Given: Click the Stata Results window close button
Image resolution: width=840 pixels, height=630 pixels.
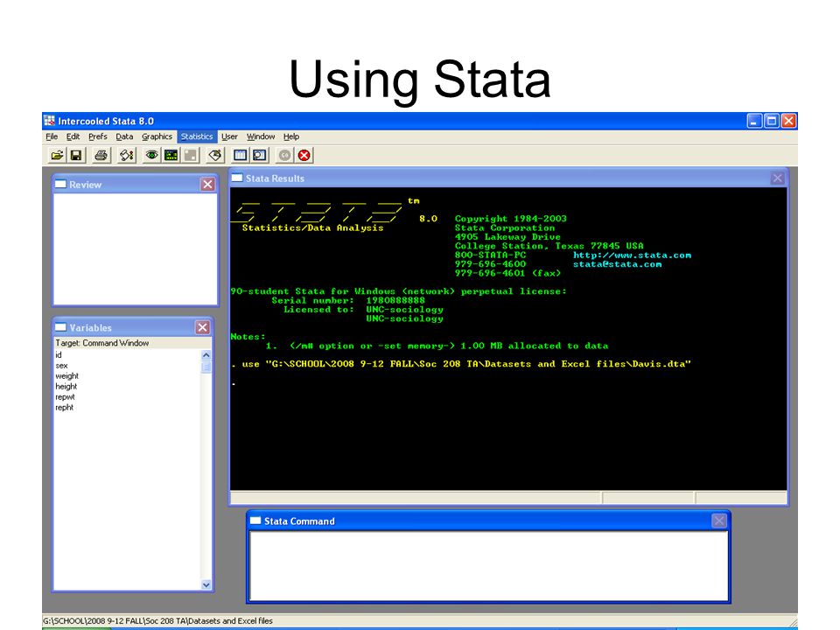Looking at the screenshot, I should click(x=778, y=178).
